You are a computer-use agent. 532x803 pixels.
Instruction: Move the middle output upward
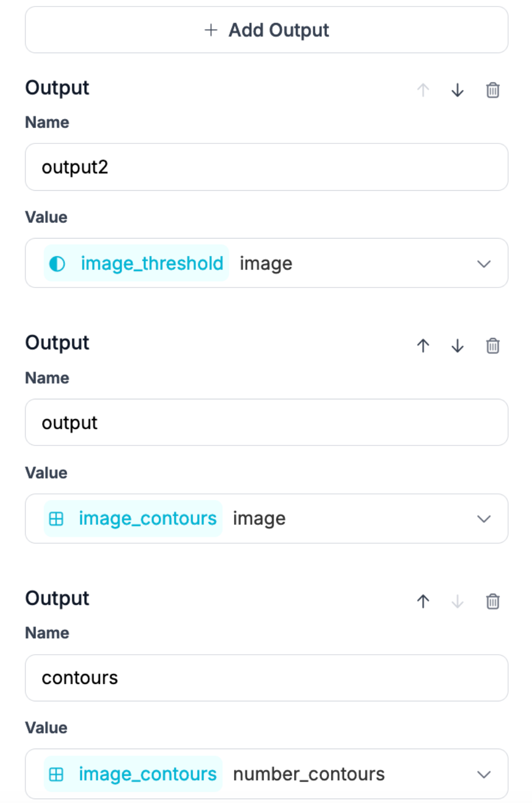point(423,346)
